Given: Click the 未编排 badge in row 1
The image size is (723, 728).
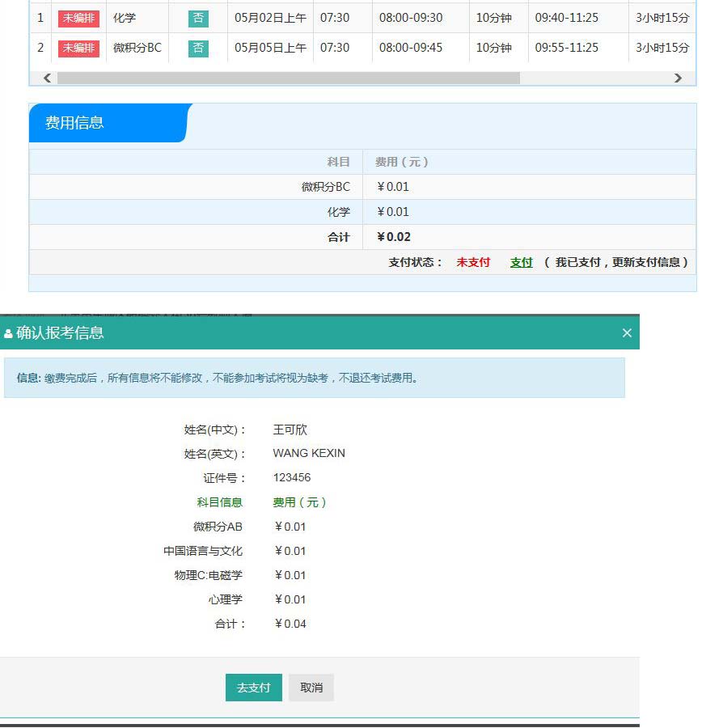Looking at the screenshot, I should click(78, 18).
